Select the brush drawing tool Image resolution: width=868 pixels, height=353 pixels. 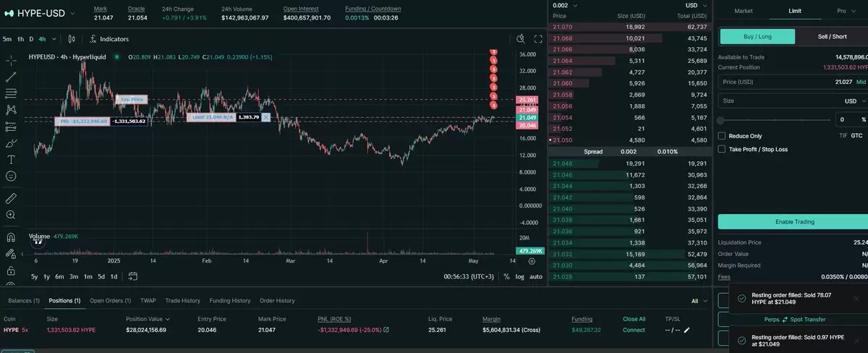point(11,143)
